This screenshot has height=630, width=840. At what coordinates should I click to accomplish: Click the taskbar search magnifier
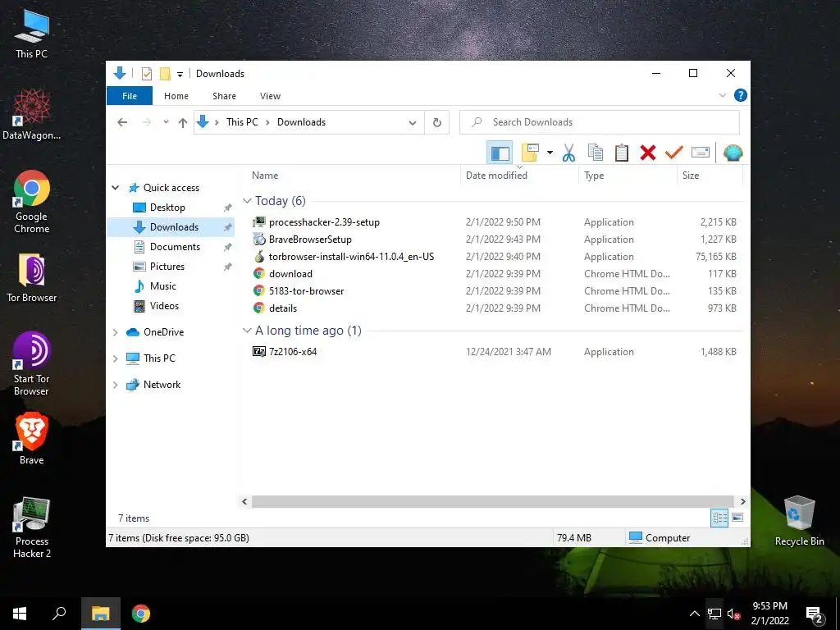point(59,614)
